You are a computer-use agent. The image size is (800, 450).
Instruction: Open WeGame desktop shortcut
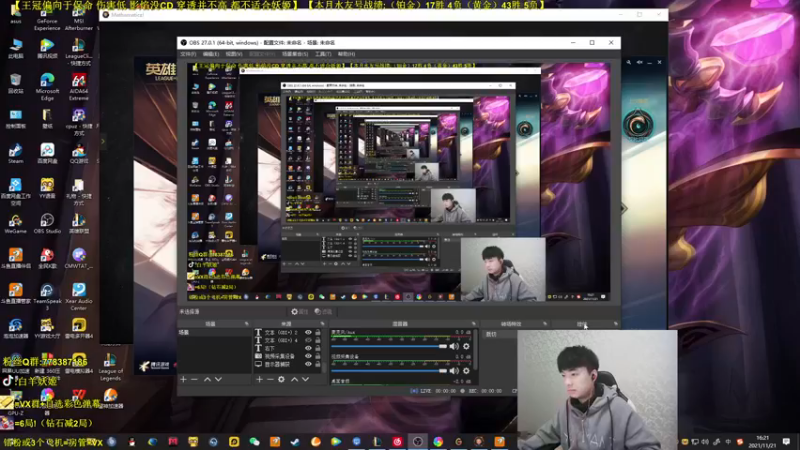click(15, 223)
